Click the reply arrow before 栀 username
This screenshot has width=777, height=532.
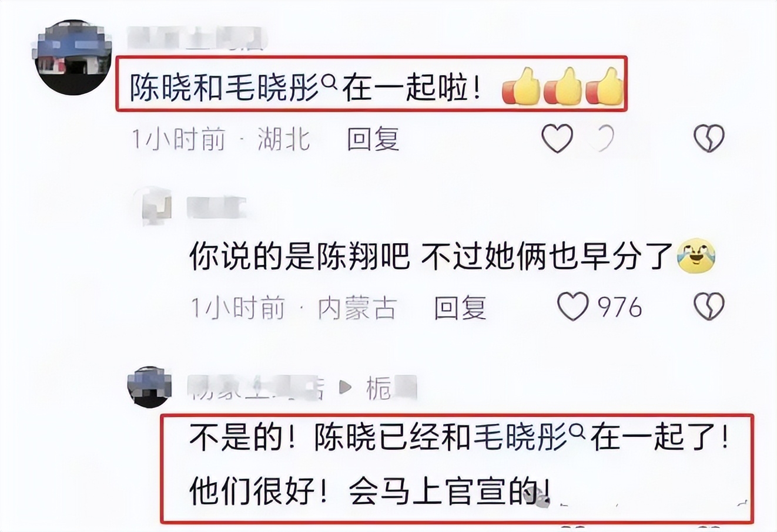[x=347, y=388]
